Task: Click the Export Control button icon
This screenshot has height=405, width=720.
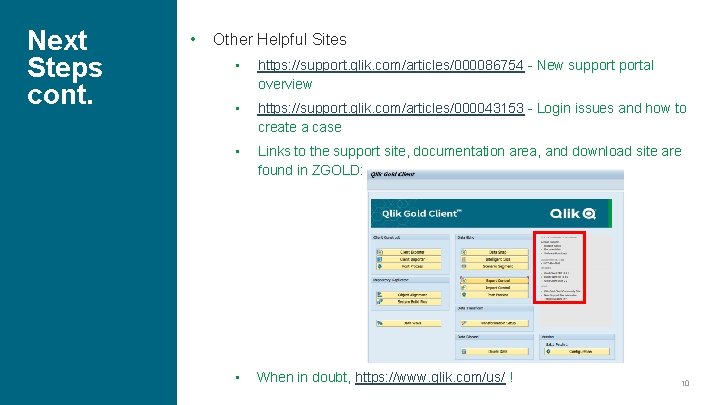Action: (464, 280)
